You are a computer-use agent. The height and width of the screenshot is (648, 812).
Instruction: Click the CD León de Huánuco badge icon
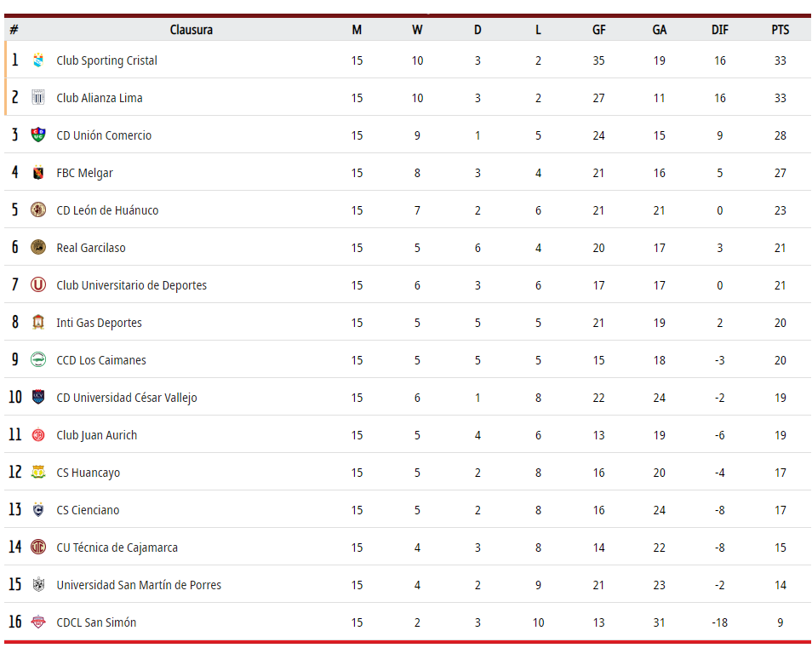pos(38,209)
